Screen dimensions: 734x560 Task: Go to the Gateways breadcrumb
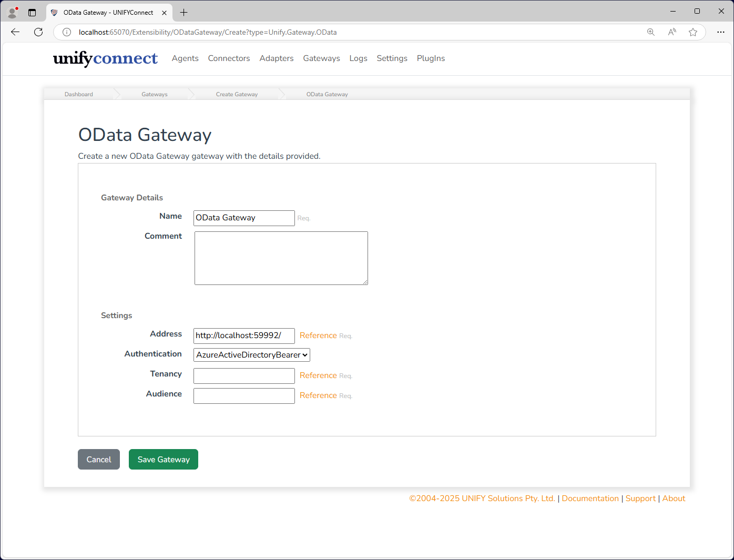point(155,94)
